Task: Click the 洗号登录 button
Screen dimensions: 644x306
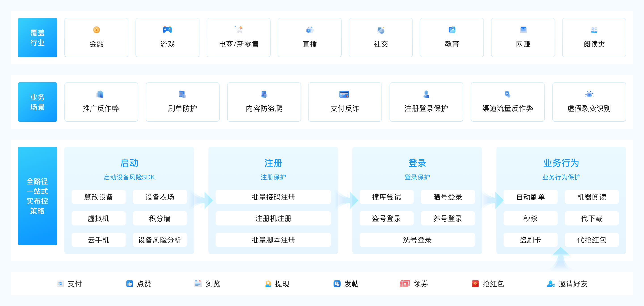Action: coord(417,240)
